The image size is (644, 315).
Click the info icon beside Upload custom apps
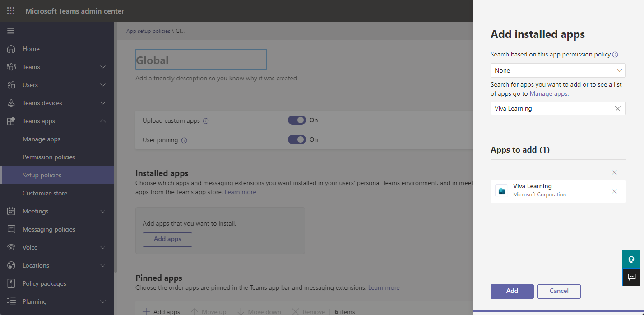click(x=206, y=120)
